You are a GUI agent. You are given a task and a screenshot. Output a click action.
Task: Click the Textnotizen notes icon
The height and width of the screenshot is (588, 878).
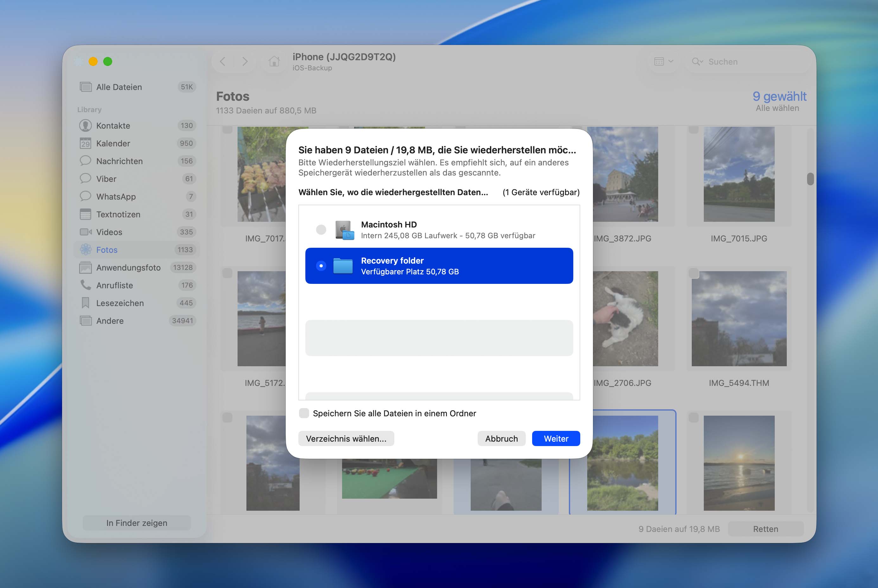point(86,214)
